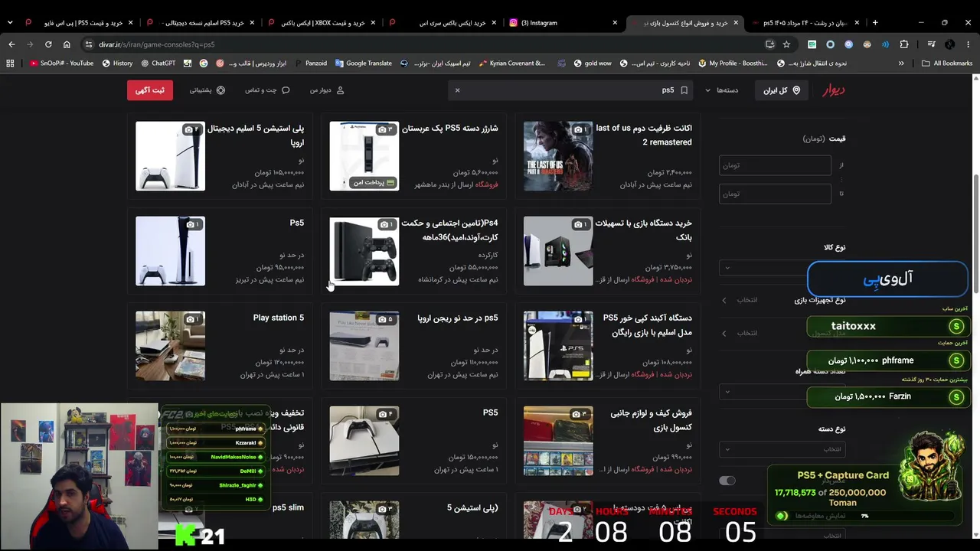980x551 pixels.
Task: Open the Panzoid bookmark
Action: (x=310, y=64)
